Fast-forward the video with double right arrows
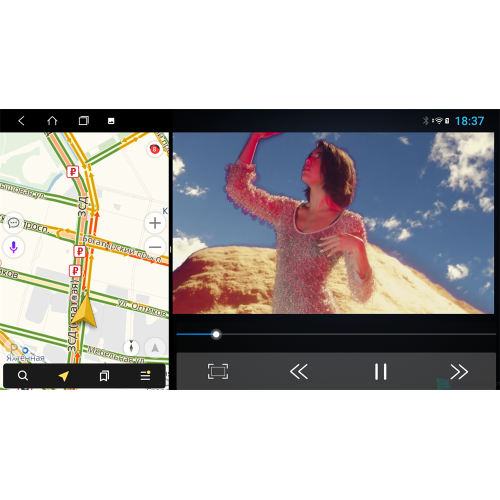The image size is (500, 500). [459, 371]
